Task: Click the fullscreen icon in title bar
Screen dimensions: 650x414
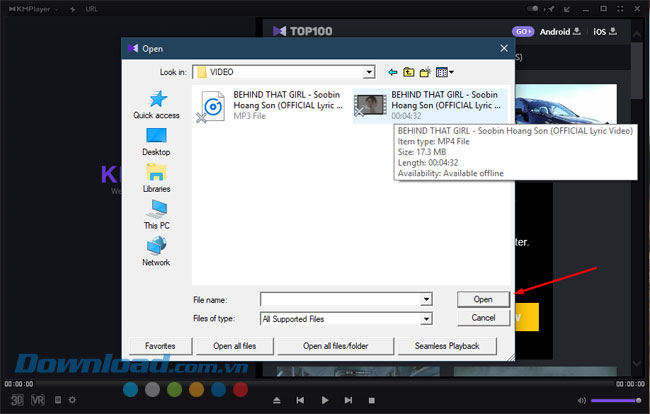Action: 620,9
